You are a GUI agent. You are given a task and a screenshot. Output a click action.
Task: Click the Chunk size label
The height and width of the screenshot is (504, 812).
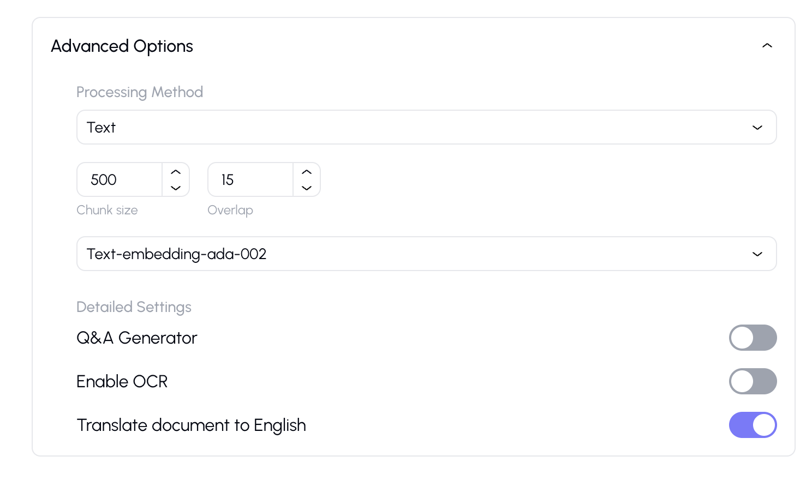[x=107, y=210]
